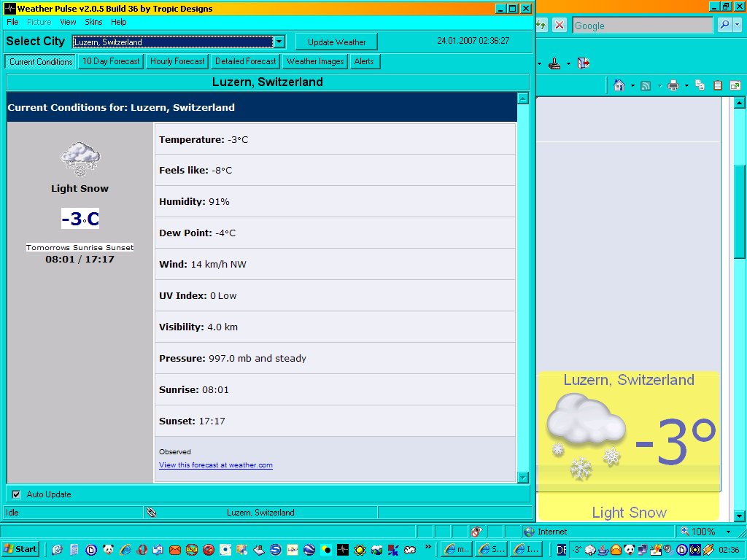Click the Wind: 14 km/h NW row

[335, 264]
